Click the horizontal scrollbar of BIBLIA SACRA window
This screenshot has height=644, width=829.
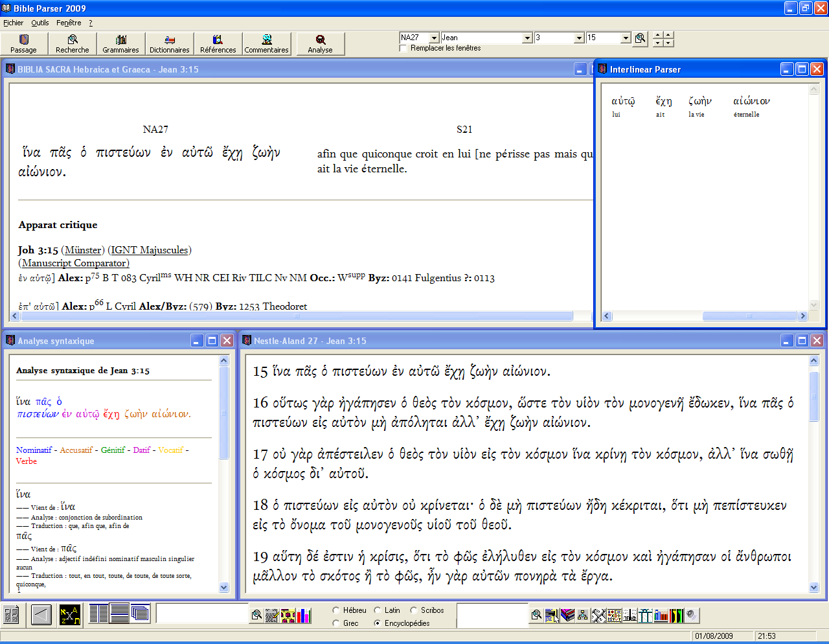pos(297,316)
